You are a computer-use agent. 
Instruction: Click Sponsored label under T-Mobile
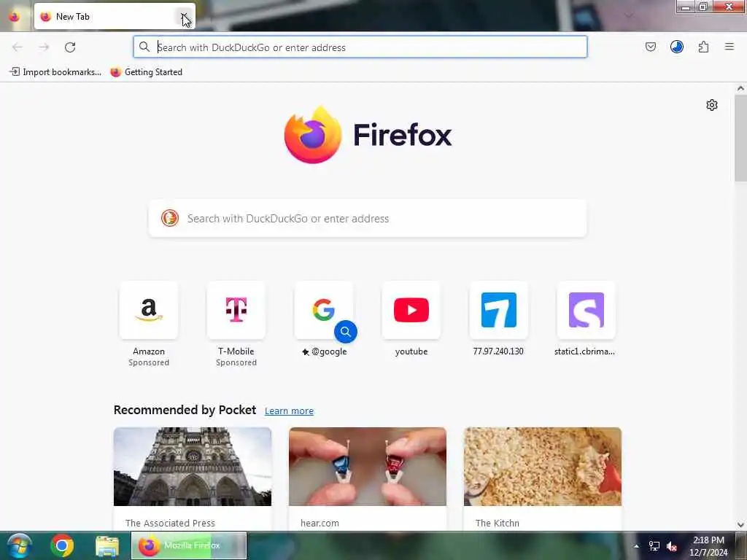[236, 362]
